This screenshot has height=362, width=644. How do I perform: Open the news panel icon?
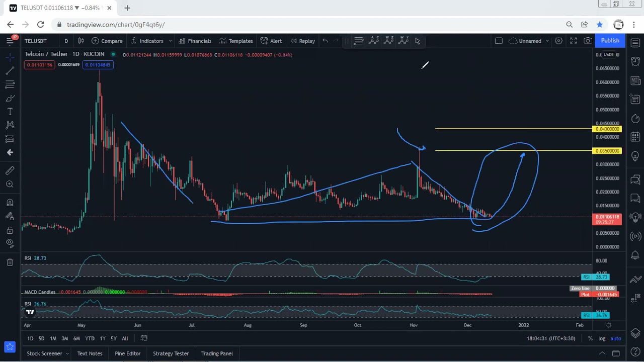click(x=635, y=80)
